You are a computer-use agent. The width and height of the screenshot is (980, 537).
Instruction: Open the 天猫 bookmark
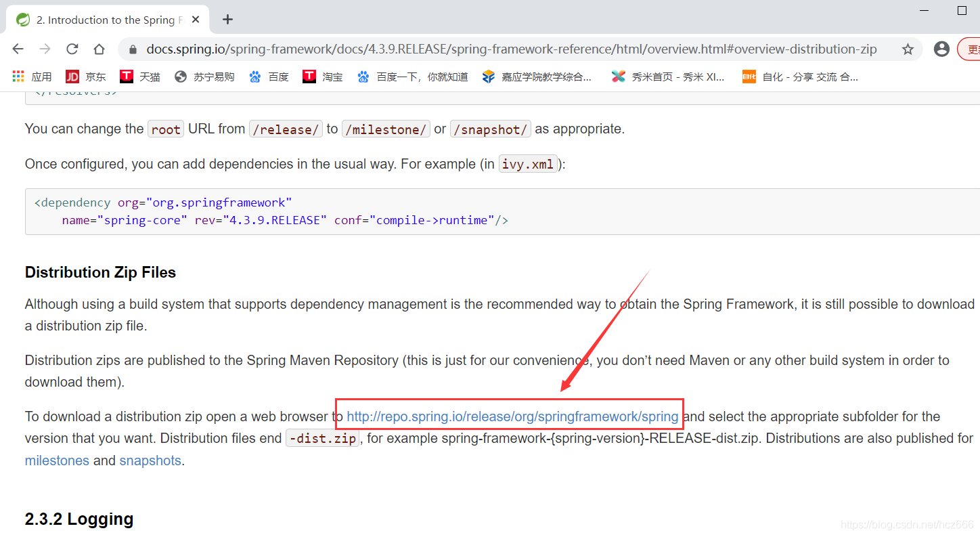[140, 77]
